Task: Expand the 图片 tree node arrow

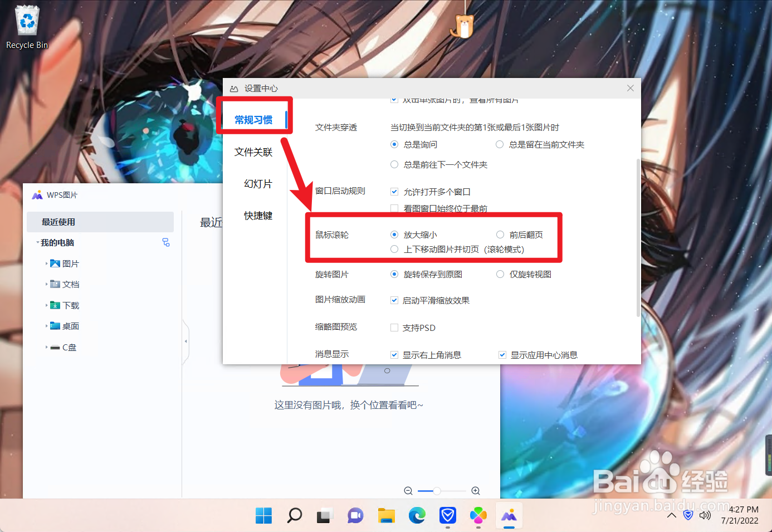Action: pyautogui.click(x=46, y=263)
